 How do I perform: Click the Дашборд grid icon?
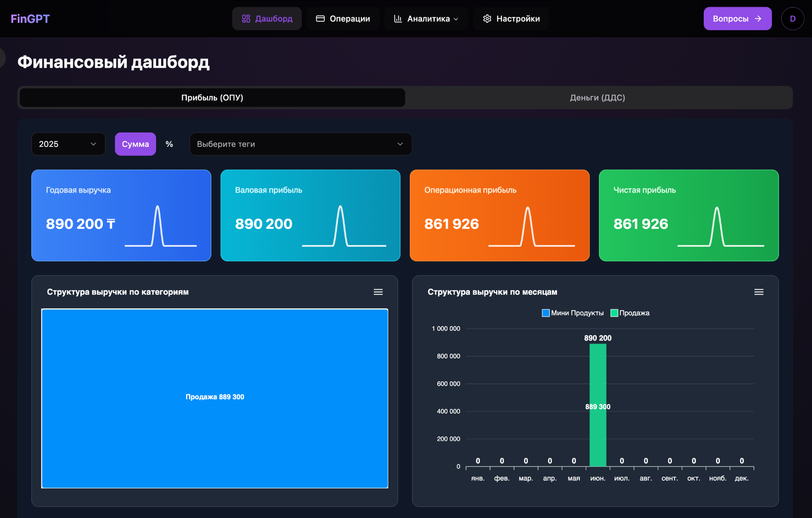(246, 19)
